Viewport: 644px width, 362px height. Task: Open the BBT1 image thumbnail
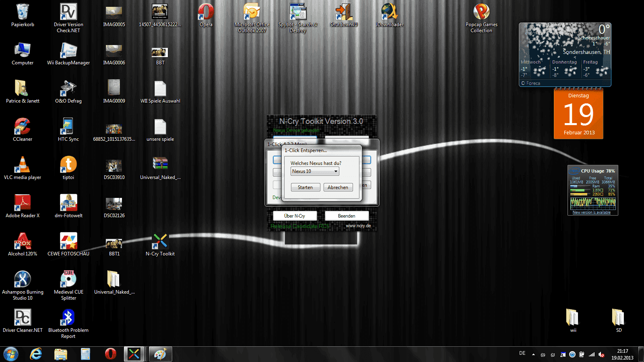[114, 245]
